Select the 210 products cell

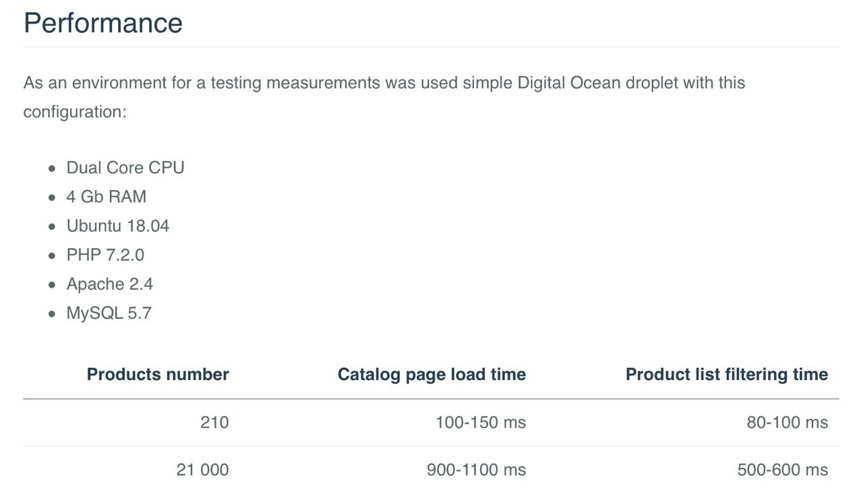tap(214, 422)
